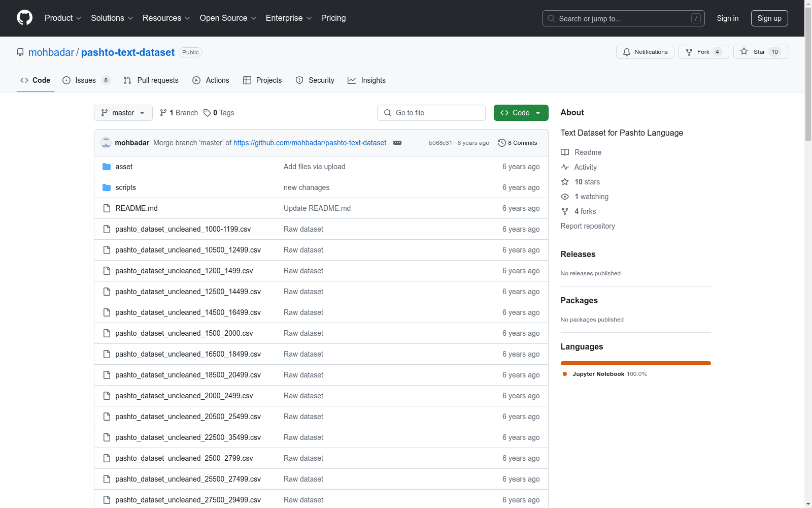Star the pashto-text-dataset repository

760,52
